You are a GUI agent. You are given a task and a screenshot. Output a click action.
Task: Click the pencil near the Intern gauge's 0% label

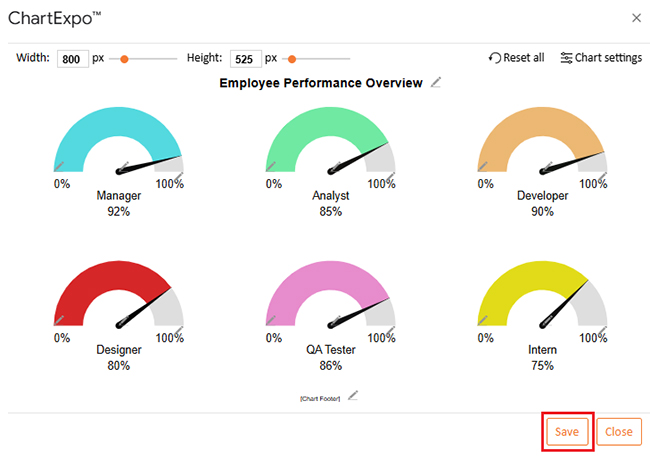click(484, 320)
